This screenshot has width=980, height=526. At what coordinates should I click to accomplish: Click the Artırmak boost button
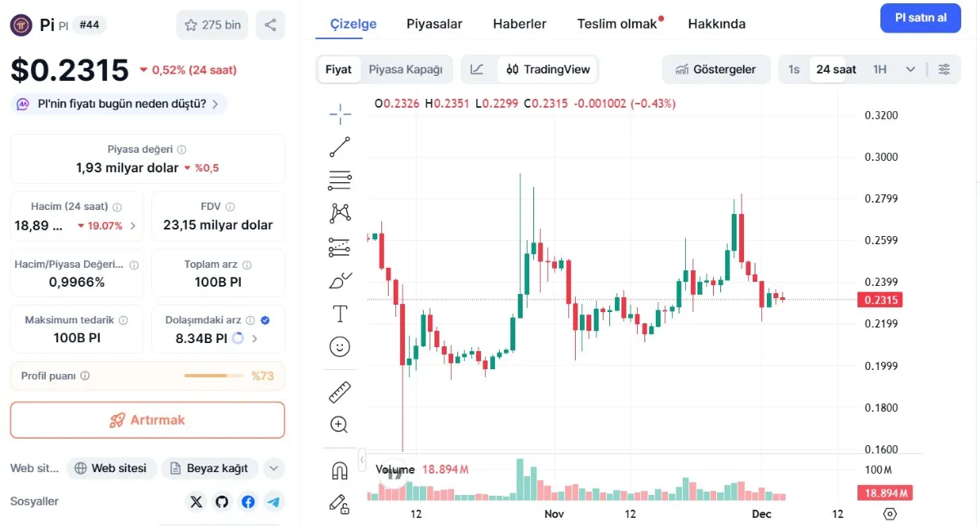[x=148, y=420]
